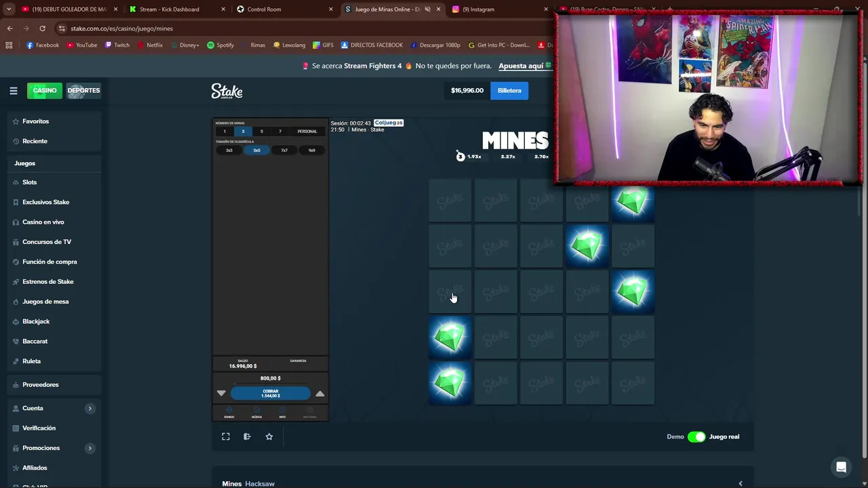Viewport: 868px width, 488px height.
Task: Decrease bet with the down arrow
Action: (x=221, y=393)
